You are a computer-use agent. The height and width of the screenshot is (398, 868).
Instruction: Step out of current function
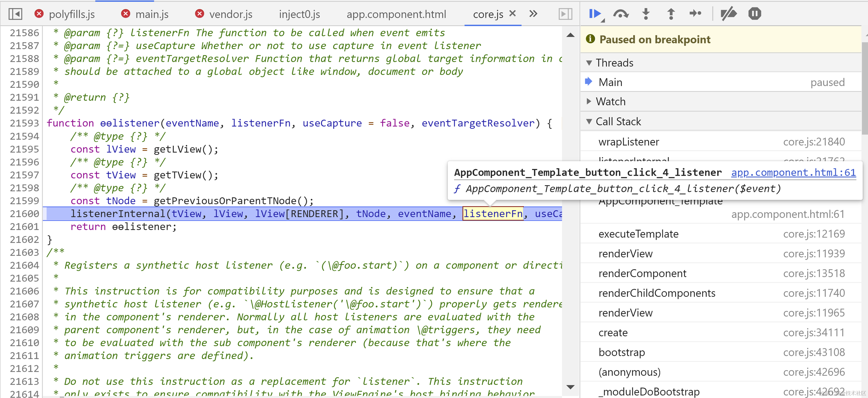pyautogui.click(x=671, y=14)
